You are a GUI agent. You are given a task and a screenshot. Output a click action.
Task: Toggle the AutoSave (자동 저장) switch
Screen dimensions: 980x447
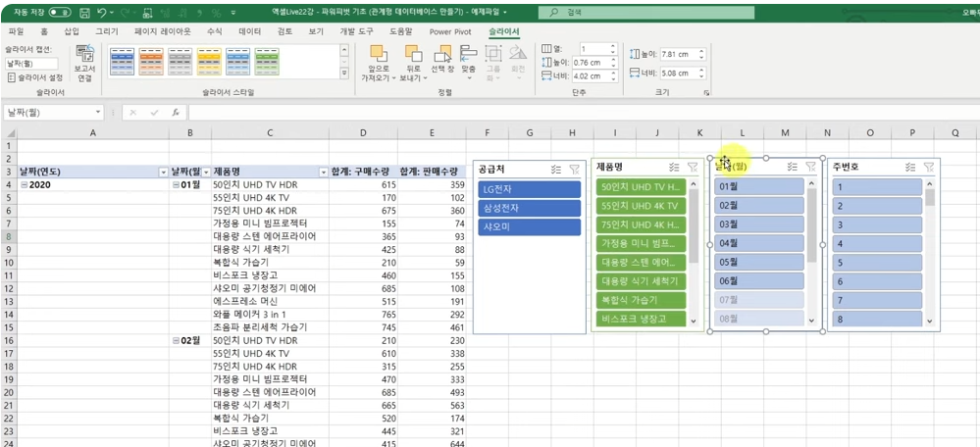coord(60,12)
